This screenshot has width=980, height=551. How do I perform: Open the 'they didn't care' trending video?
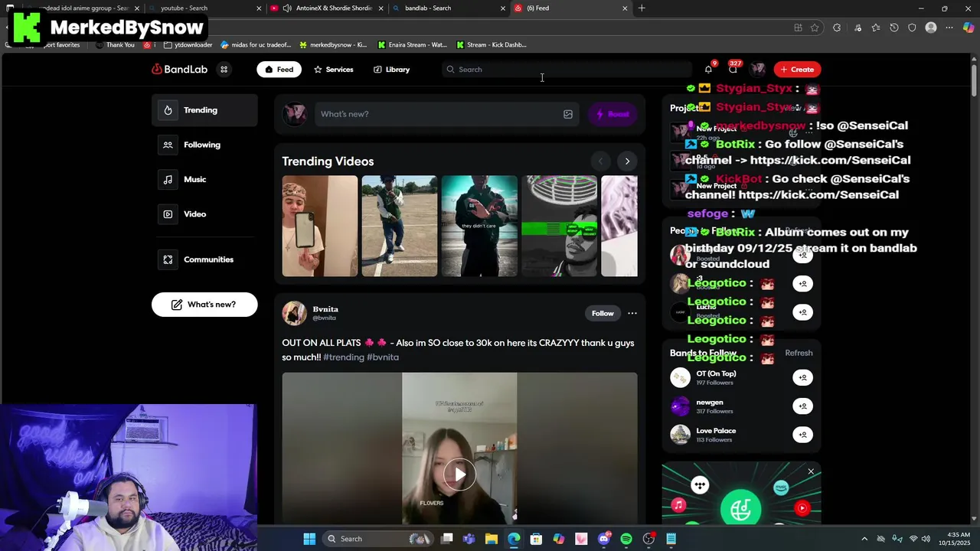pyautogui.click(x=479, y=226)
